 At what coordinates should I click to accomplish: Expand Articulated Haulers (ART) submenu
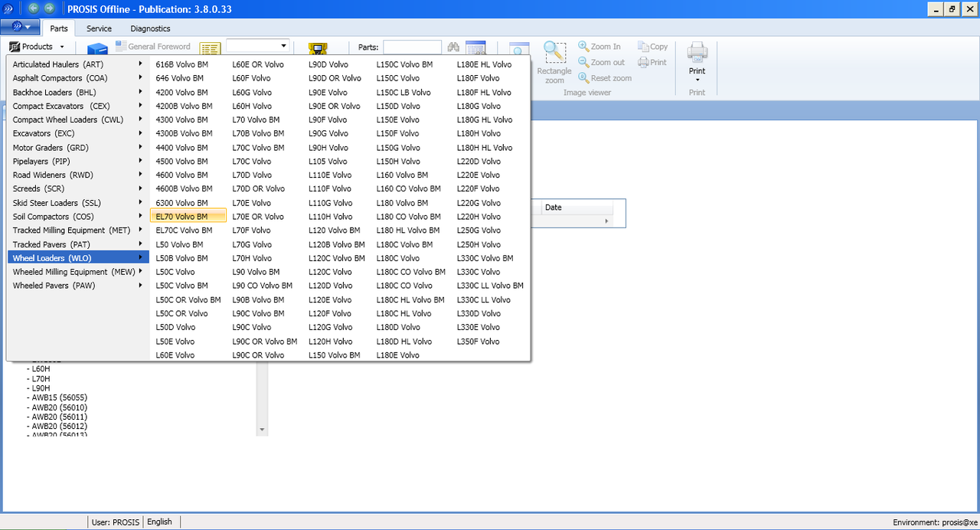[x=141, y=64]
